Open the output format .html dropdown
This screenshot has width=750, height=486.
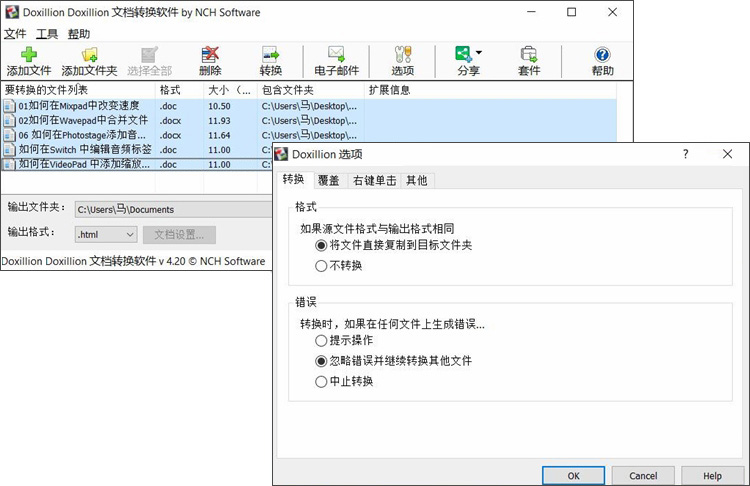coord(106,234)
